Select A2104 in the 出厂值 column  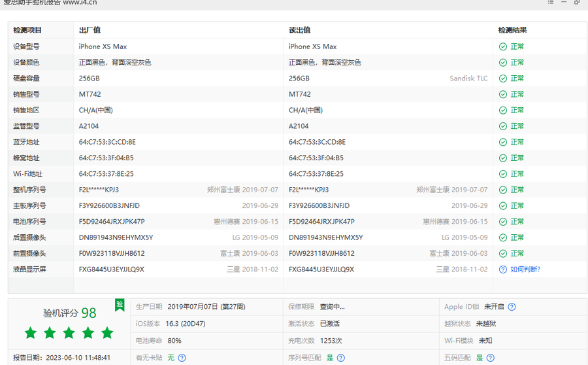[88, 126]
